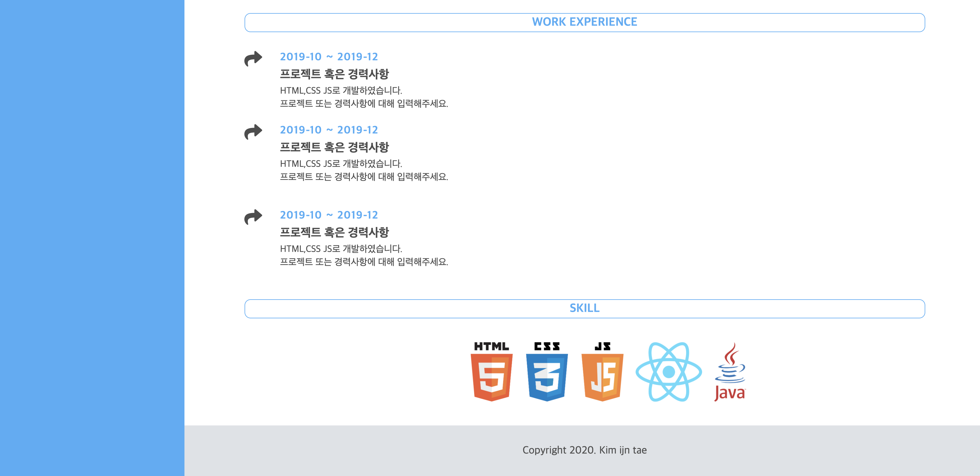Click the first work entry arrow icon
Viewport: 980px width, 476px height.
coord(253,59)
